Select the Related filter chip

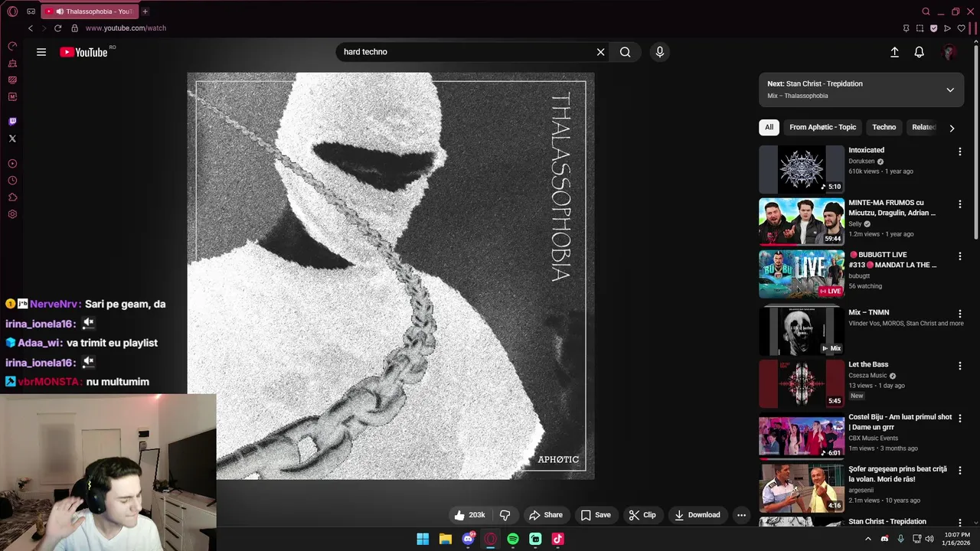click(924, 127)
